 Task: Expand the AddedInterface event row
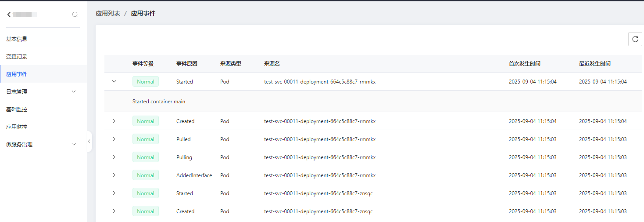pos(114,175)
